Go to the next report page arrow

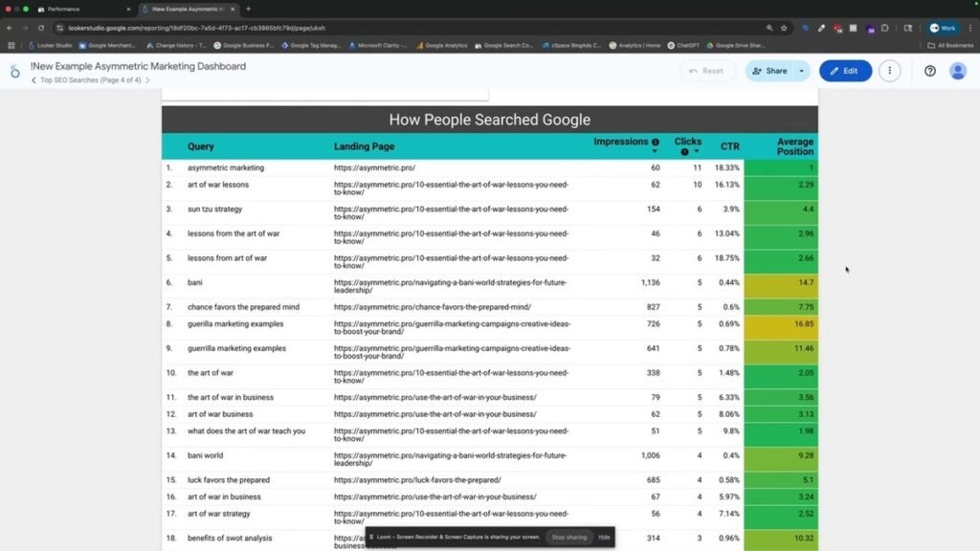click(x=147, y=80)
